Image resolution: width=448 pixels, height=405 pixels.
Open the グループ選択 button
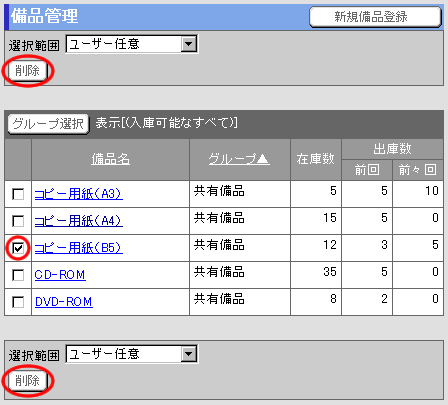coord(48,124)
